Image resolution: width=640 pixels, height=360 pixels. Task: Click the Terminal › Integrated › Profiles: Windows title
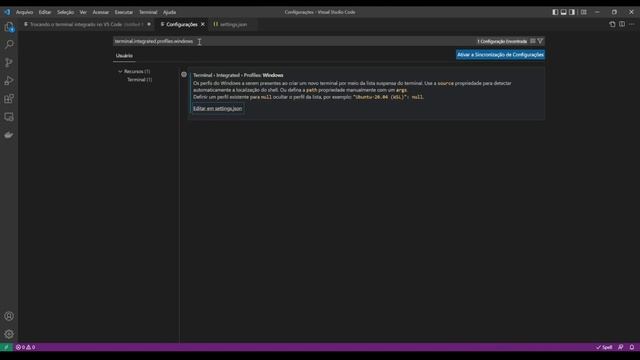(x=238, y=75)
